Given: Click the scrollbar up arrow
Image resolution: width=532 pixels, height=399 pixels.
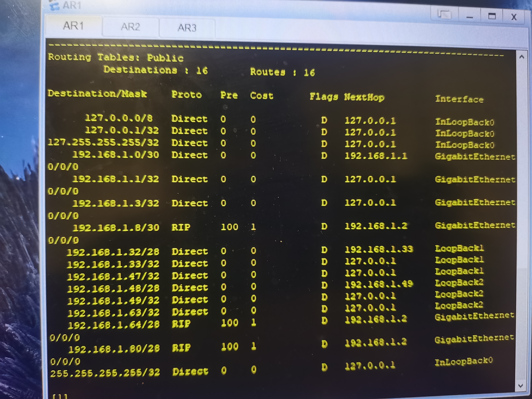Looking at the screenshot, I should 522,57.
